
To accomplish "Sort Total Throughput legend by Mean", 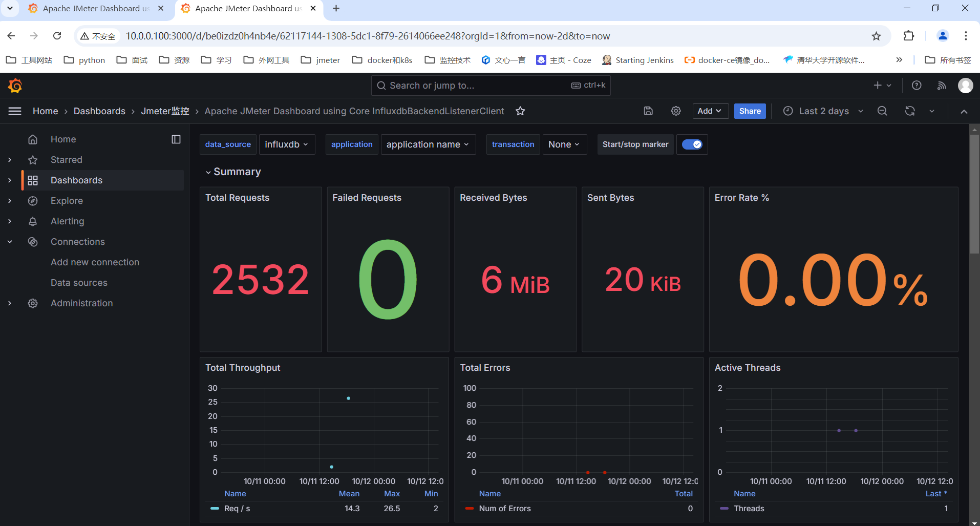I will [349, 494].
